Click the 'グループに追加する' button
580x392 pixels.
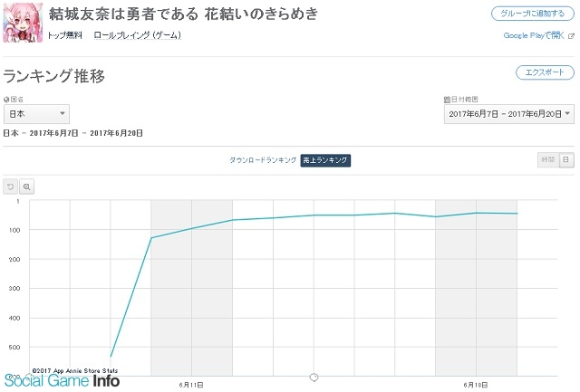click(x=532, y=14)
